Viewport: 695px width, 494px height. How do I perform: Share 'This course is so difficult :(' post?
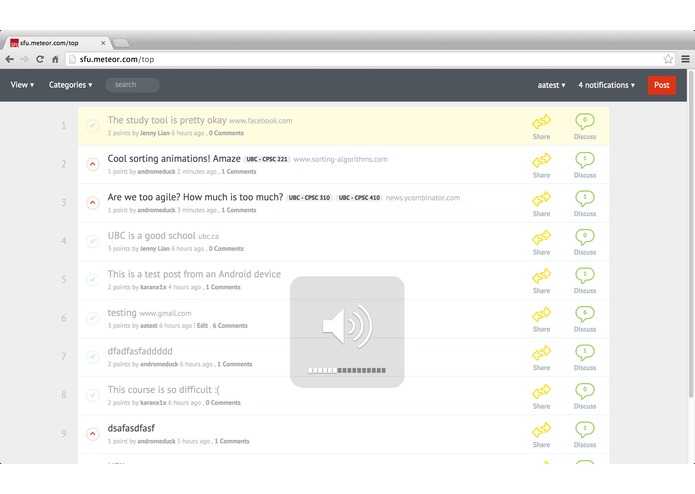pyautogui.click(x=542, y=391)
